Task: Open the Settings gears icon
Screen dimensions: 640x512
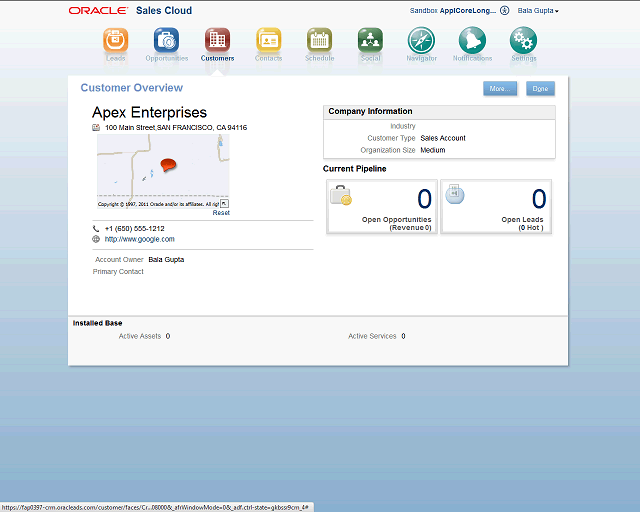Action: coord(523,40)
